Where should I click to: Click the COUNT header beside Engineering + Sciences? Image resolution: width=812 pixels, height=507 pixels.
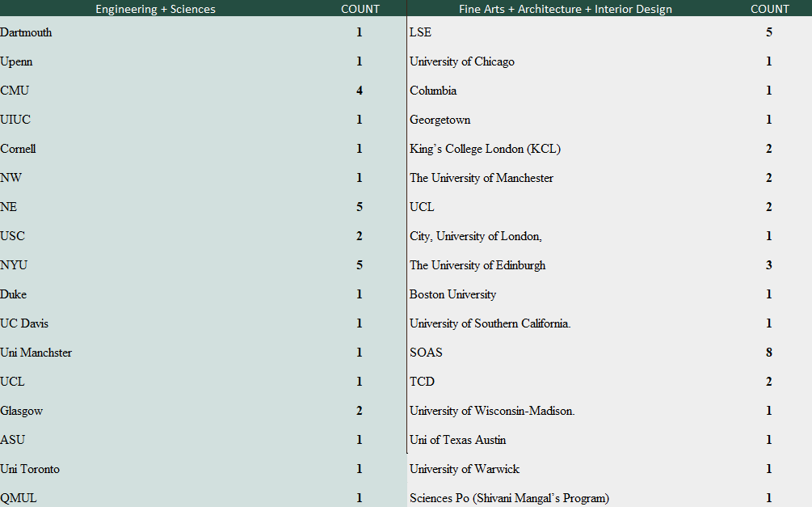pyautogui.click(x=360, y=9)
